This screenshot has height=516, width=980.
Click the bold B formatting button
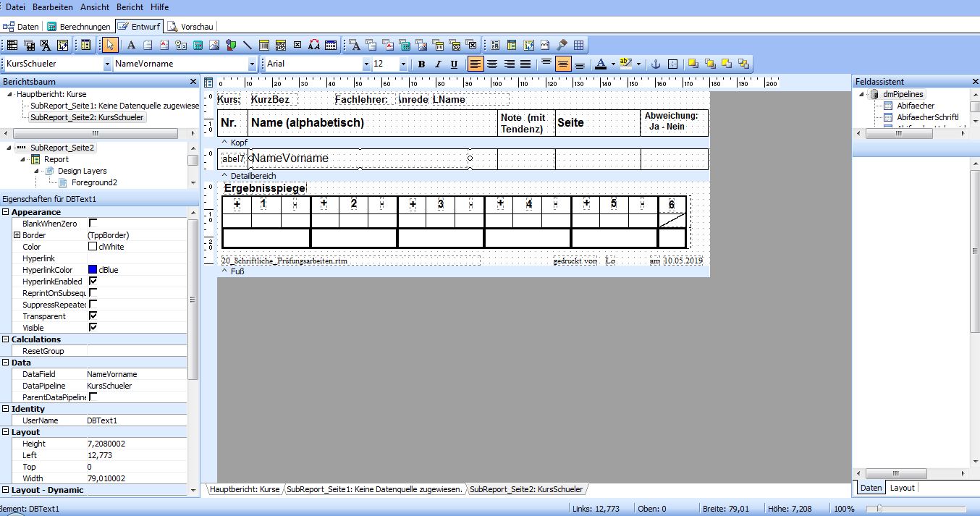tap(421, 64)
